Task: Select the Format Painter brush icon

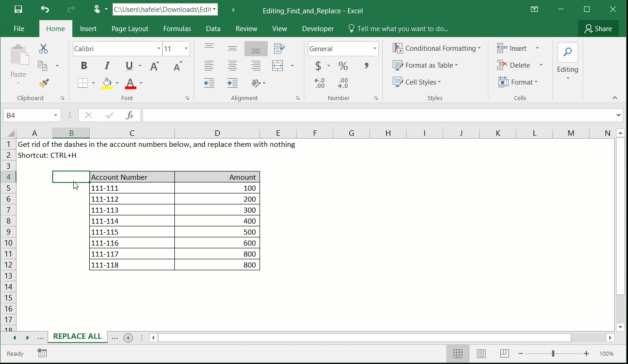Action: click(43, 83)
